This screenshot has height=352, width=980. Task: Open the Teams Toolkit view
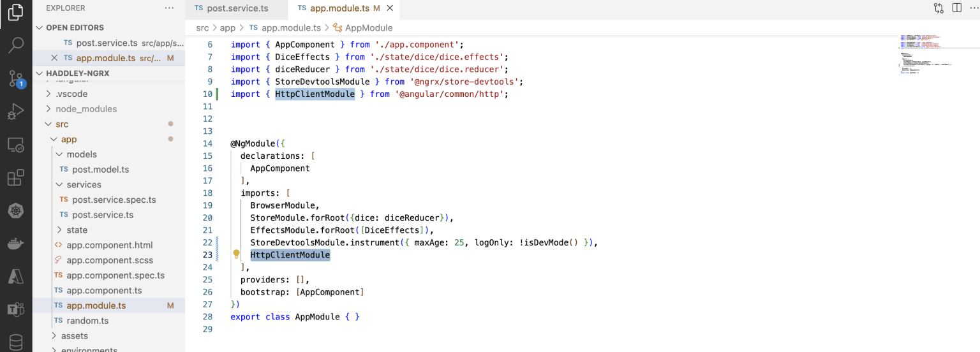pos(16,311)
